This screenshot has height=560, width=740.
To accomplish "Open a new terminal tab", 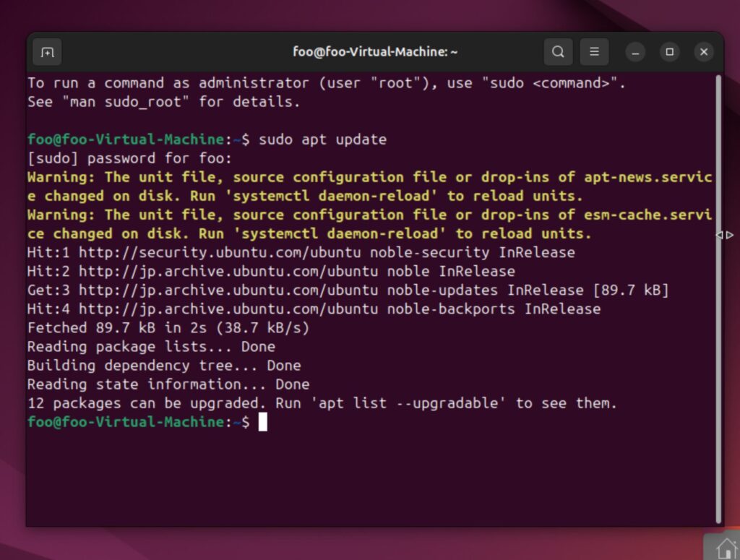I will [x=47, y=52].
